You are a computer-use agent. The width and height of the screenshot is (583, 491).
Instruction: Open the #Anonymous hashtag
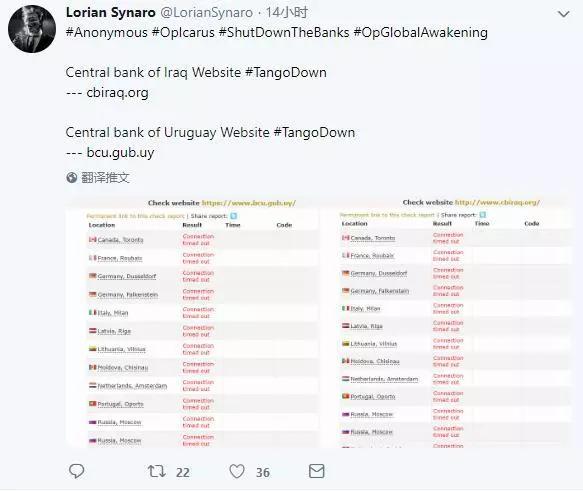[107, 33]
